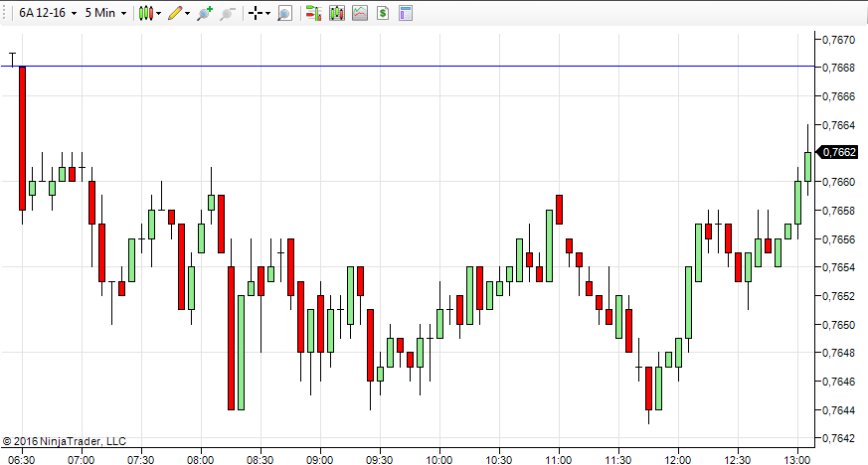
Task: Click the zoom frame magnifier icon
Action: point(284,13)
